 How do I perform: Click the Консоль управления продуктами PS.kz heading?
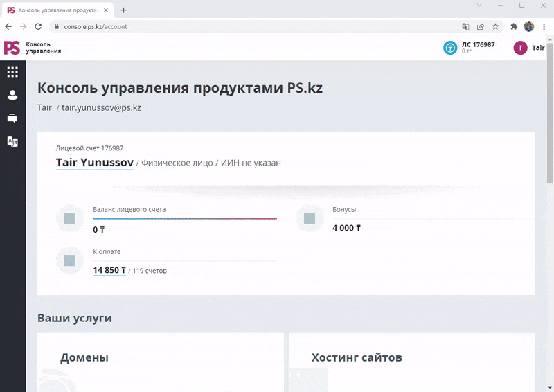click(180, 88)
